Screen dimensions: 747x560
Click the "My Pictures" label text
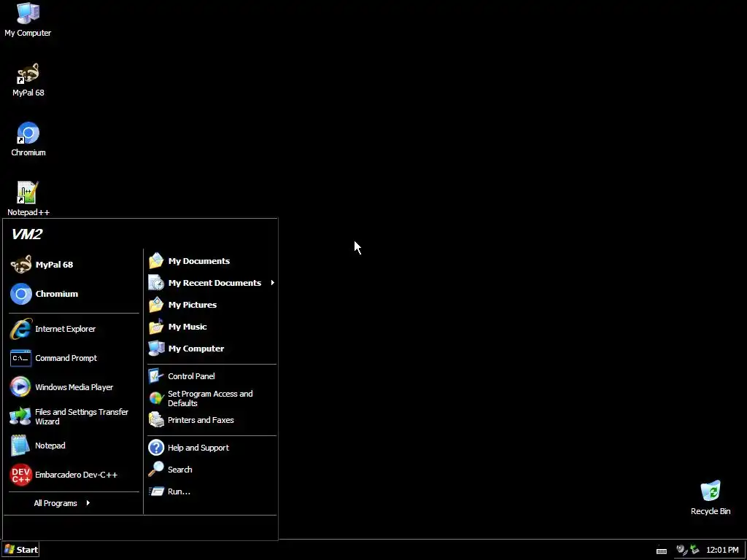[193, 305]
